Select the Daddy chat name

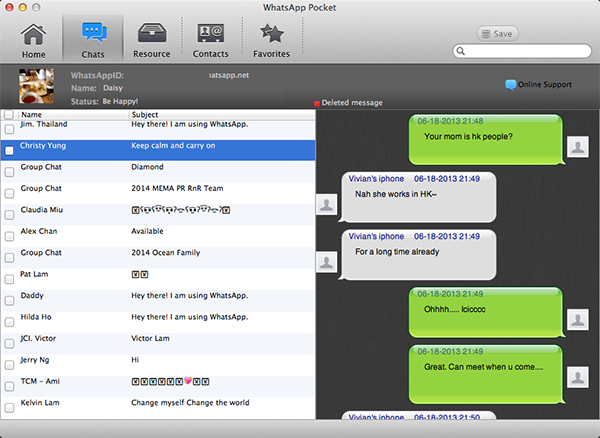point(32,295)
